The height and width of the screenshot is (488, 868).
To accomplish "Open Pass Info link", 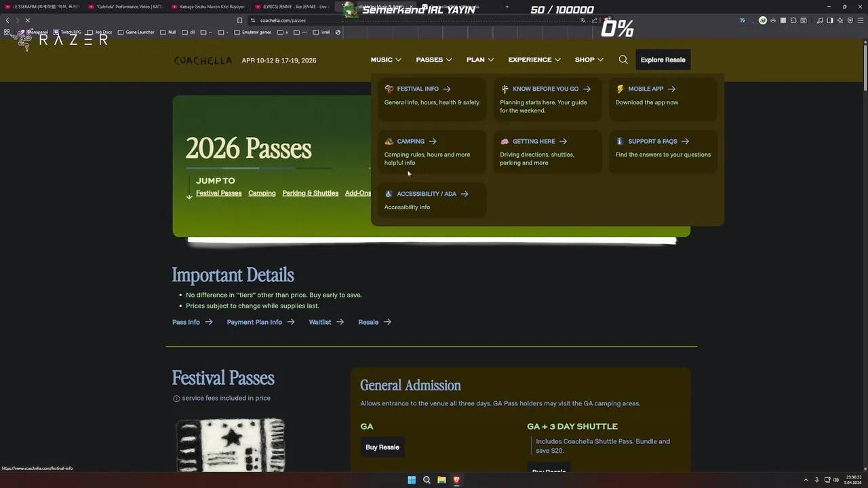I will point(193,322).
